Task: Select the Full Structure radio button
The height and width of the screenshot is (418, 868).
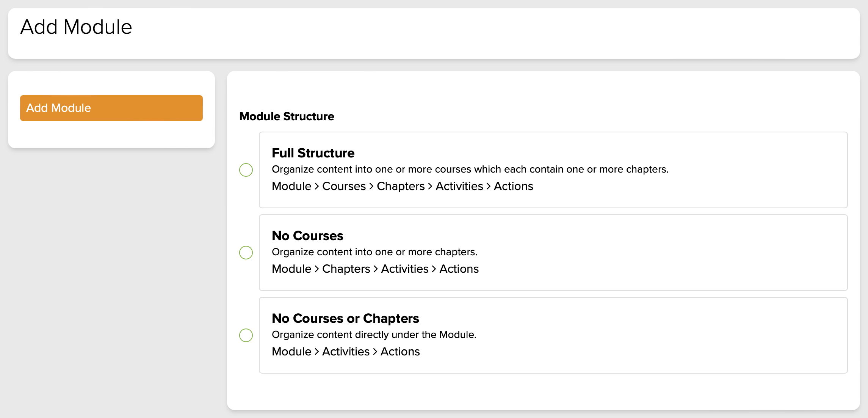Action: [x=246, y=170]
